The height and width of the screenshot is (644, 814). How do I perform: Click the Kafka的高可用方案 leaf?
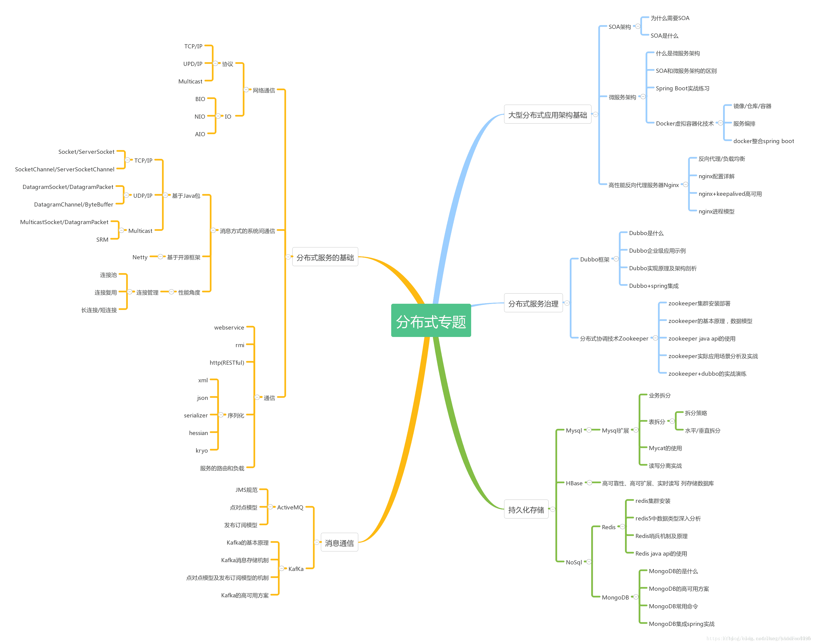point(245,595)
